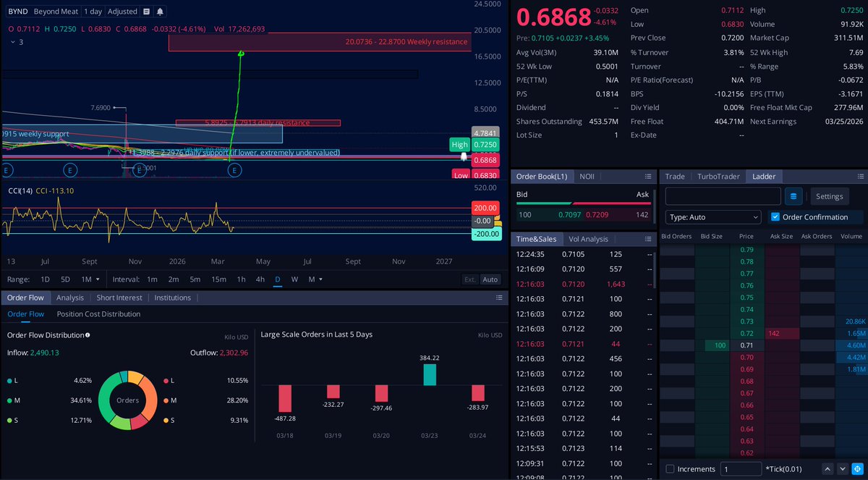Open the Type: Auto dropdown
Viewport: 868px width, 480px height.
click(x=713, y=217)
